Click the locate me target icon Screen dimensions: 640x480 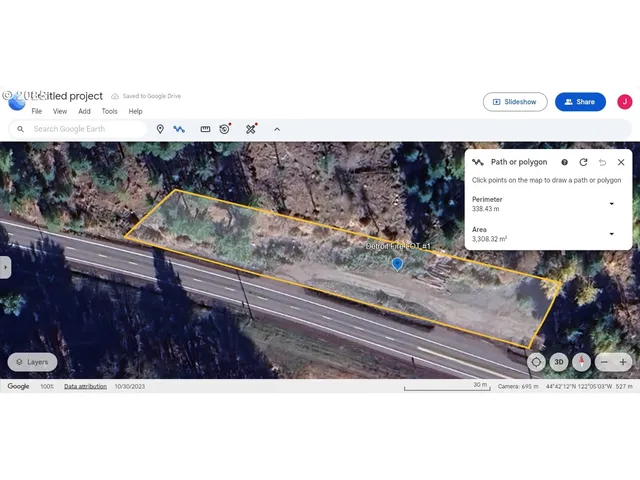click(x=536, y=362)
